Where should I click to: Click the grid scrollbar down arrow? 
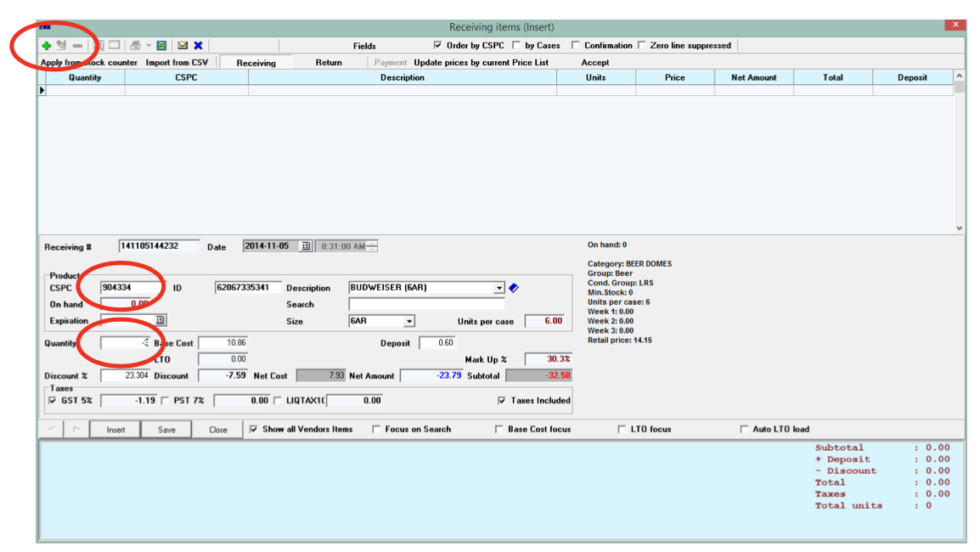(x=960, y=228)
